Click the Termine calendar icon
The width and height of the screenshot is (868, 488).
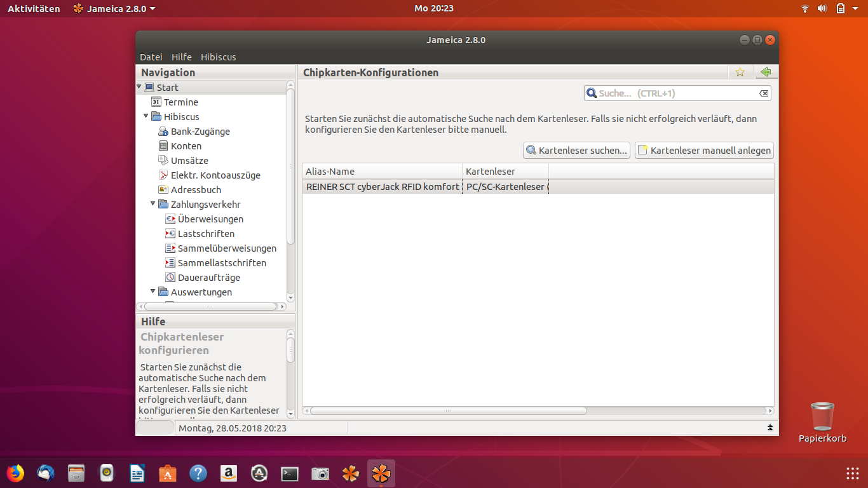[156, 102]
